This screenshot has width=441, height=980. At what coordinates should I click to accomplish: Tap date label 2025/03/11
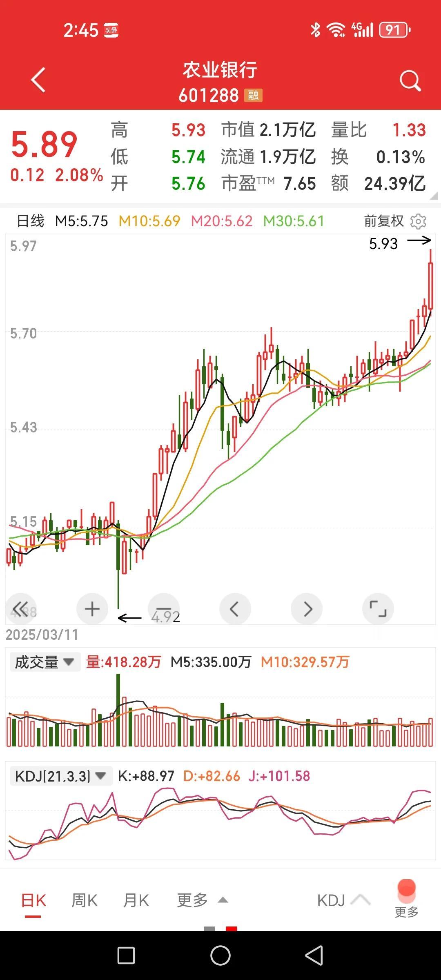click(42, 635)
